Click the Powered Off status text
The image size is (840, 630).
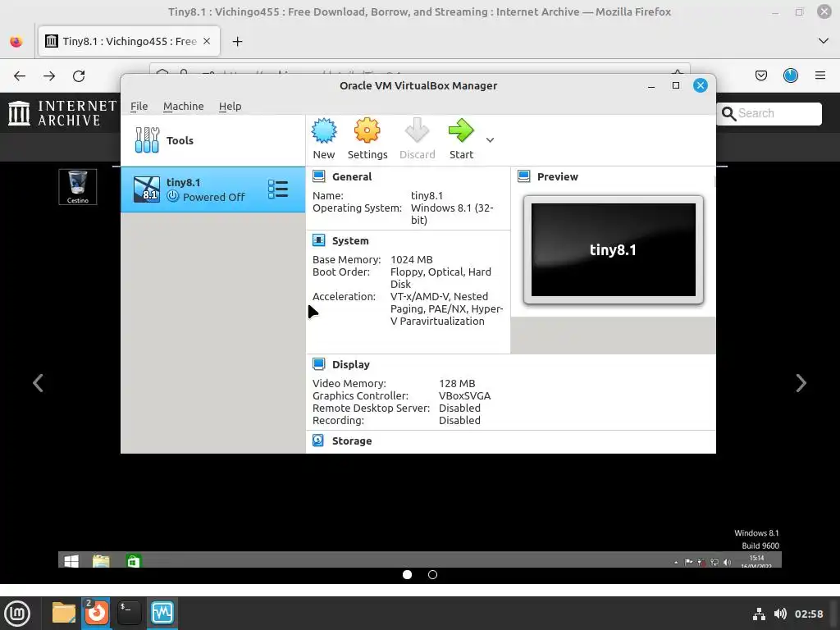tap(214, 197)
